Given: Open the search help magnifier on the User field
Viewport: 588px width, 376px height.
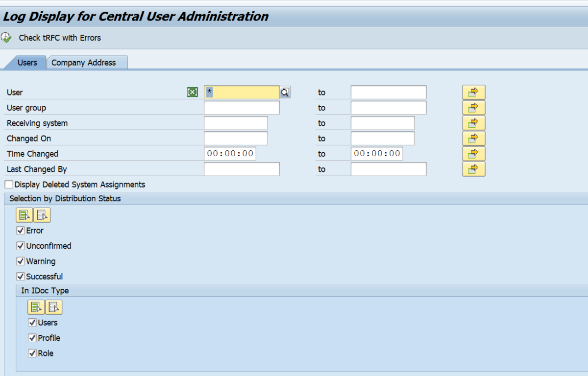Looking at the screenshot, I should pyautogui.click(x=285, y=92).
